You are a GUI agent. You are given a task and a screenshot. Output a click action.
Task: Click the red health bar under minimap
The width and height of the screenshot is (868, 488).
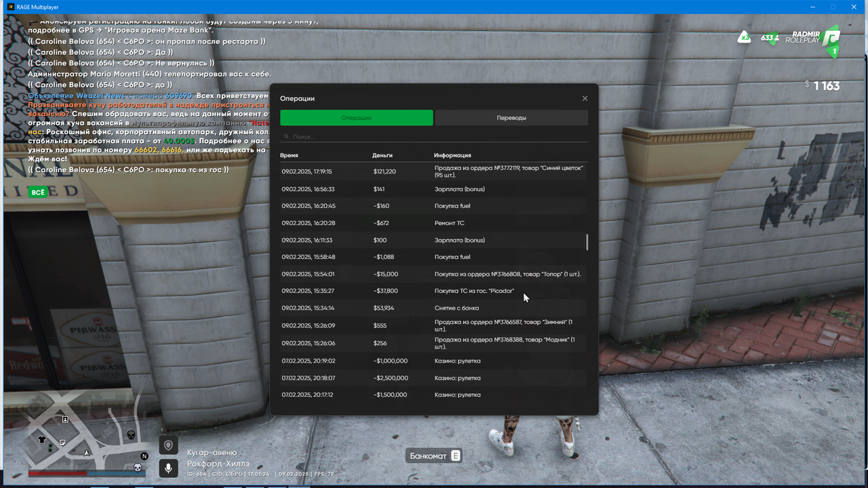pos(58,474)
